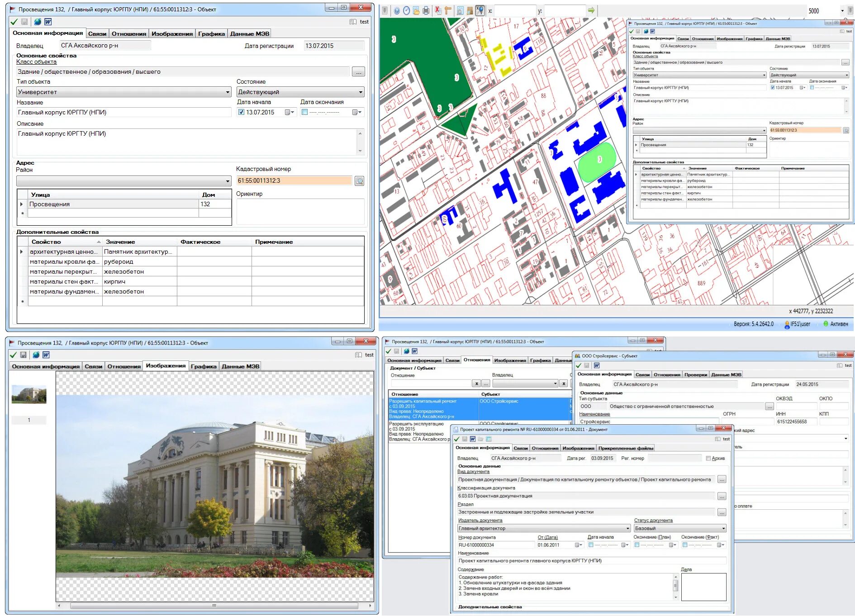This screenshot has width=855, height=616.
Task: Click ellipsis button beside Вид документа field
Action: click(722, 479)
